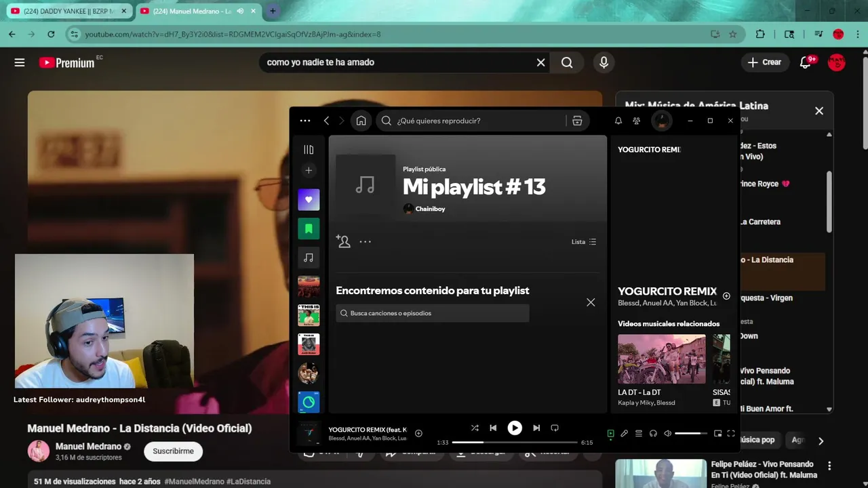Run YouTube search magnifier button
868x488 pixels.
[x=567, y=62]
